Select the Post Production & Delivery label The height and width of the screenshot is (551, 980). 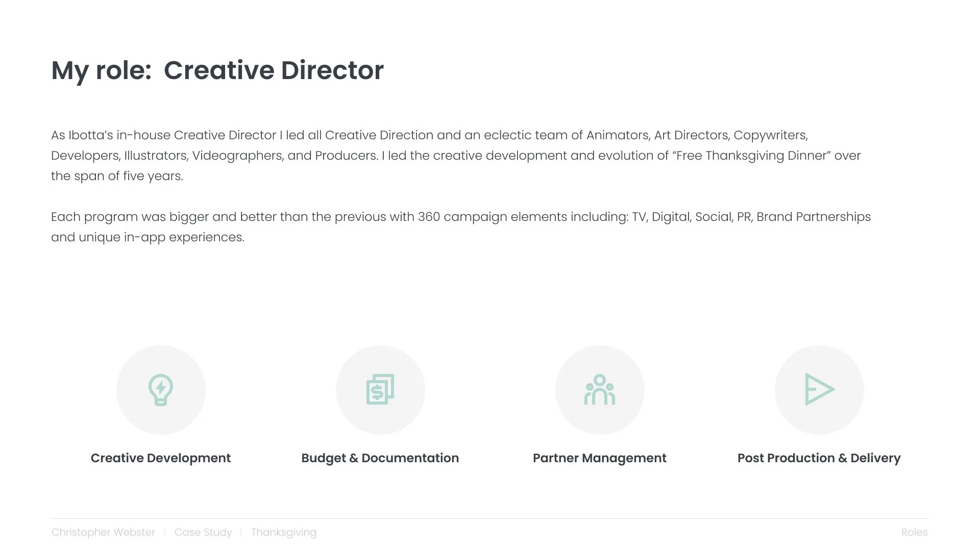point(819,458)
